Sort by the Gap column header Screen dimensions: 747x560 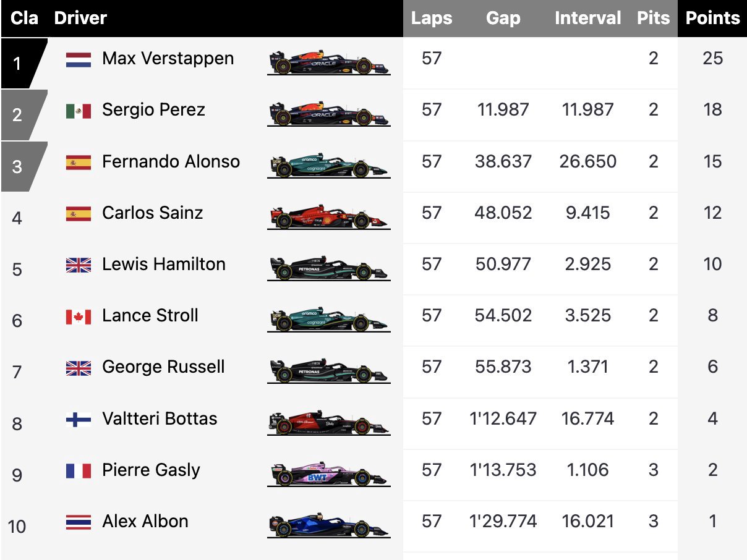point(503,19)
